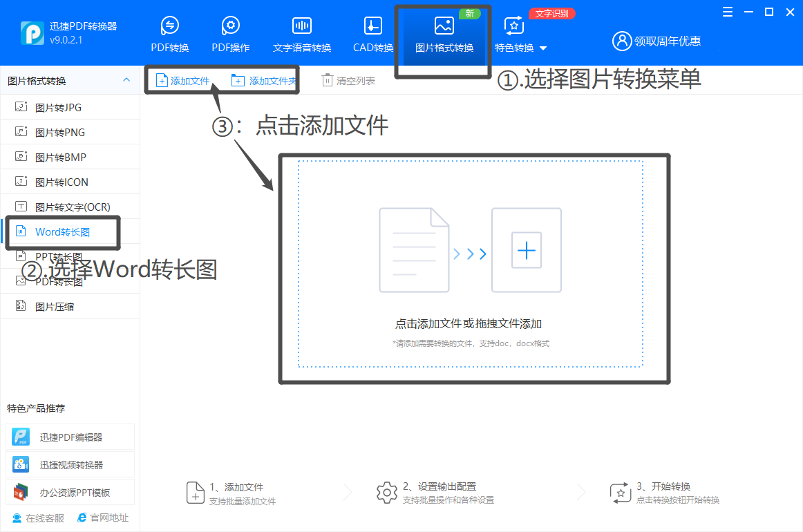
Task: Select Word转长图 in the sidebar
Action: coord(70,232)
